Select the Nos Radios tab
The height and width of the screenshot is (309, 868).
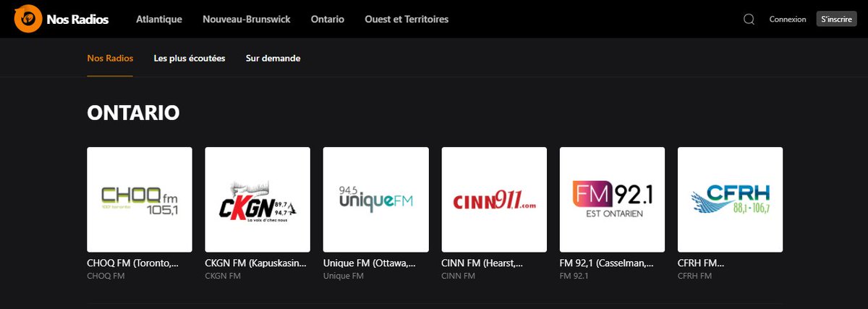110,58
